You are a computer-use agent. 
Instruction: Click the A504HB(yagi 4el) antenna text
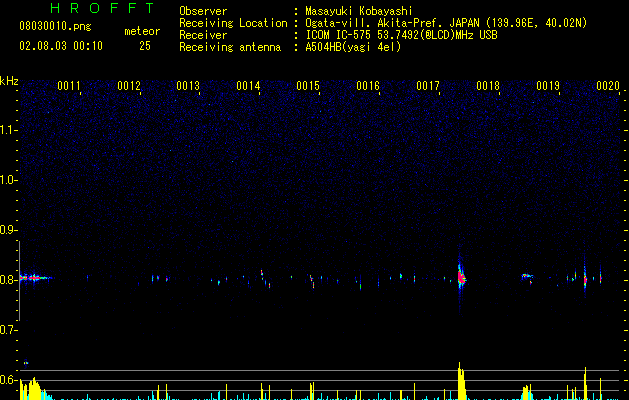click(x=353, y=47)
